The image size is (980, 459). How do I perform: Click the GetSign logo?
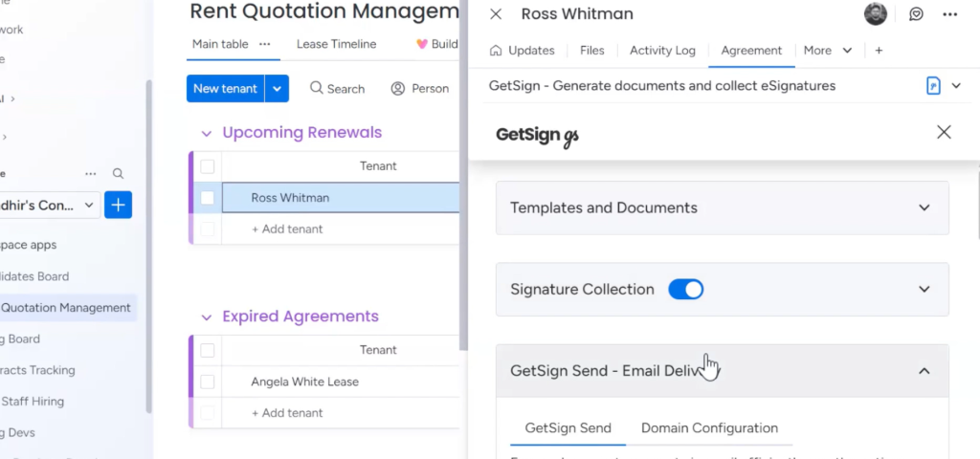(x=537, y=136)
